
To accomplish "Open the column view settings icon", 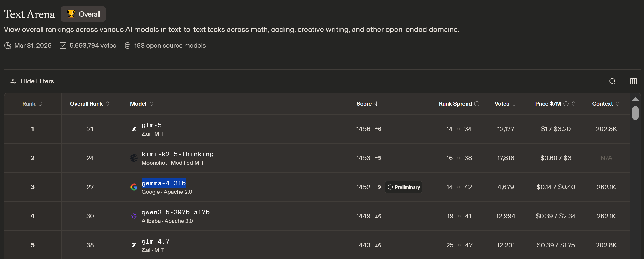I will click(x=633, y=81).
